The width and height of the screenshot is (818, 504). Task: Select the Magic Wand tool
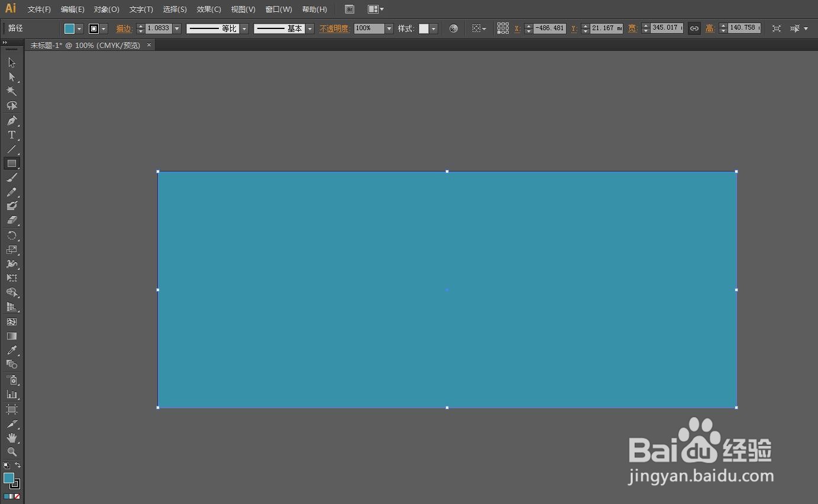11,91
